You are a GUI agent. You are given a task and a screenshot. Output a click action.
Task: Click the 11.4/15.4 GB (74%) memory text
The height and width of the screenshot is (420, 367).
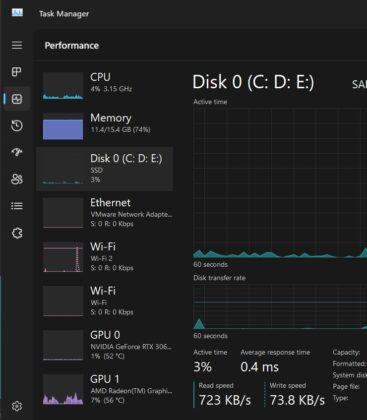point(121,129)
